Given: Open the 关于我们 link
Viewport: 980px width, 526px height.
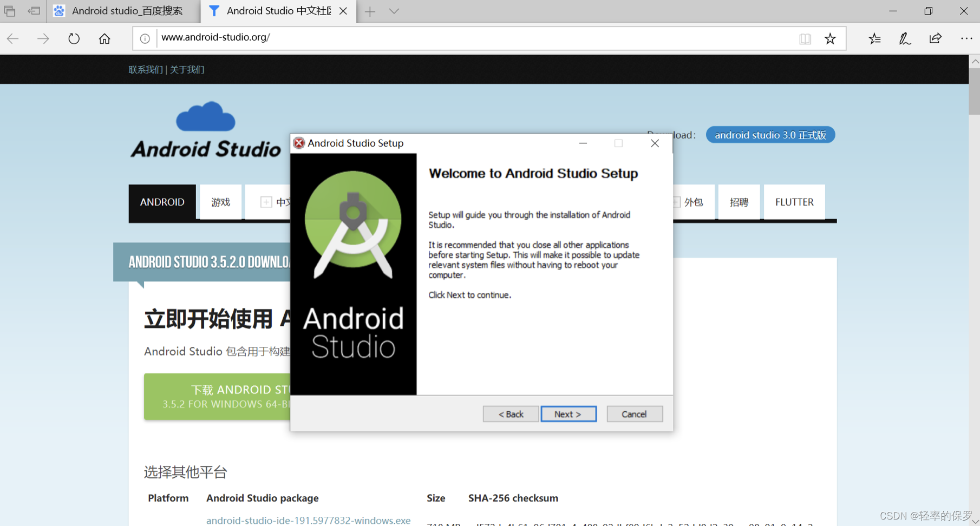Looking at the screenshot, I should (187, 69).
